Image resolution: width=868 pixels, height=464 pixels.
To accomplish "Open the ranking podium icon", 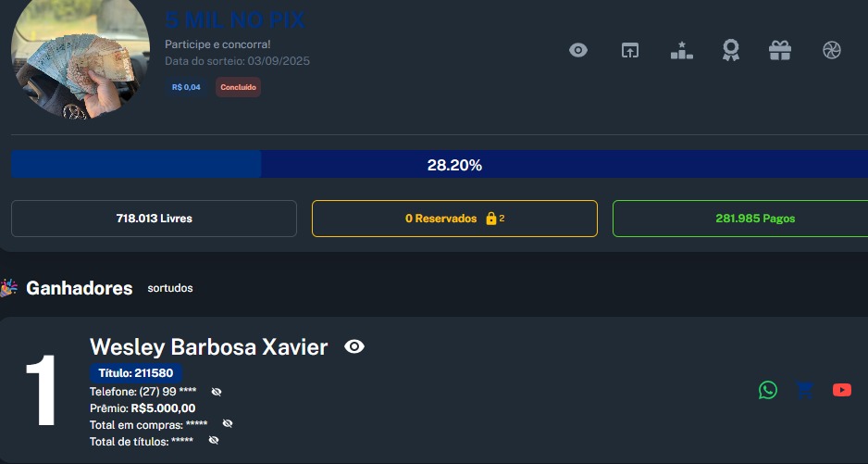I will pos(681,51).
